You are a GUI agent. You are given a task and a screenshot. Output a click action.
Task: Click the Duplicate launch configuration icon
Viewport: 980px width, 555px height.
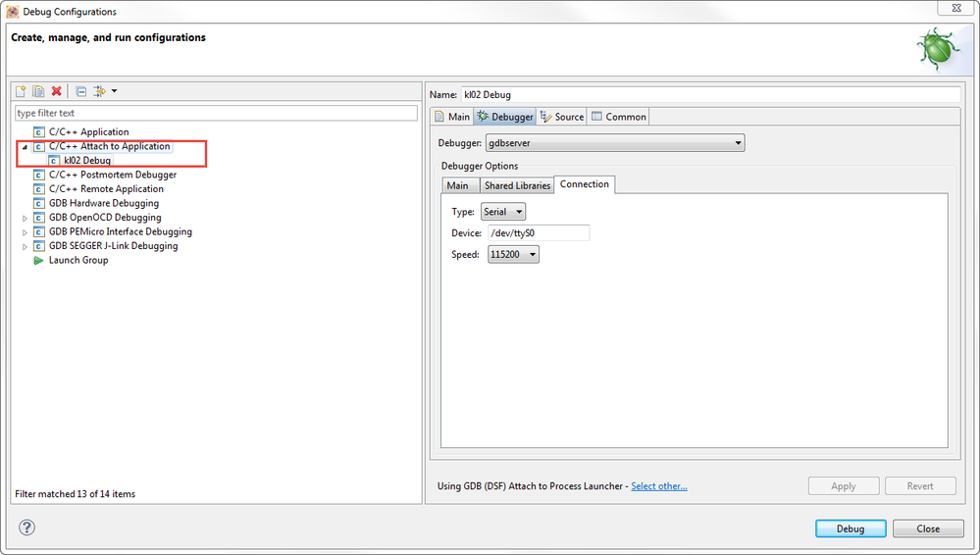(38, 91)
